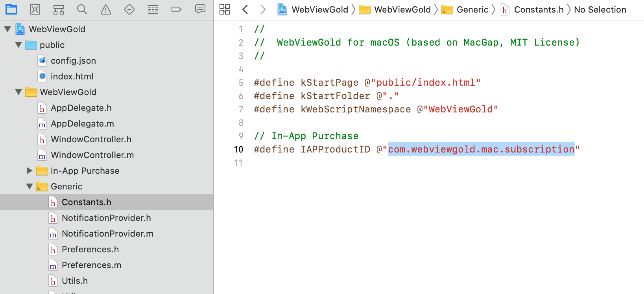Open the Project navigator folder icon
Image resolution: width=644 pixels, height=294 pixels.
(11, 9)
